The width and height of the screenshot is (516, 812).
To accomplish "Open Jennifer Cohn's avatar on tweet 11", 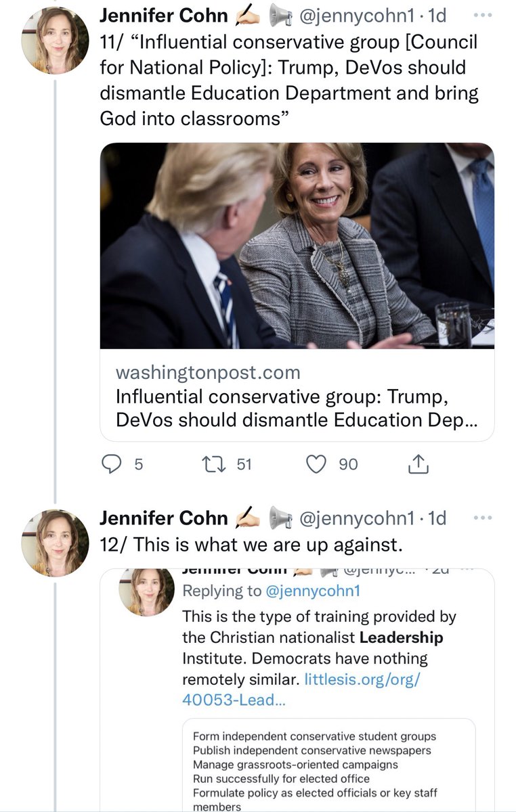I will point(56,40).
